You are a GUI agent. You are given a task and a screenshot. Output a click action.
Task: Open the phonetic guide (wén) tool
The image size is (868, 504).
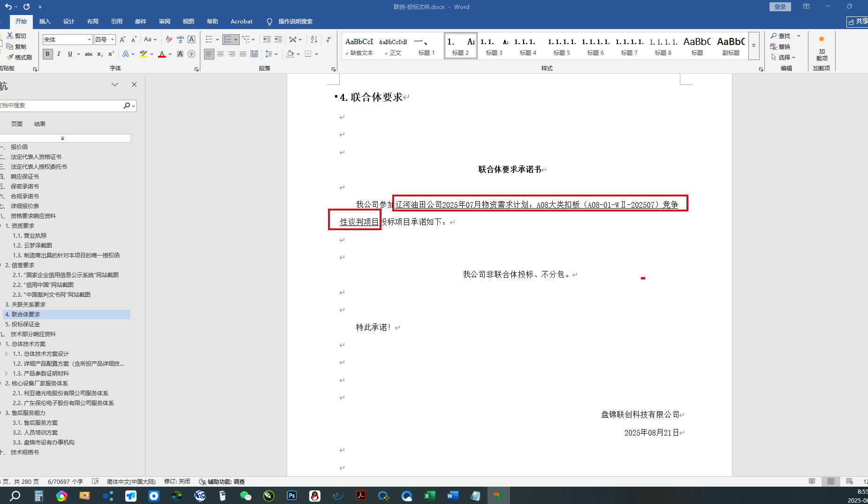point(180,39)
